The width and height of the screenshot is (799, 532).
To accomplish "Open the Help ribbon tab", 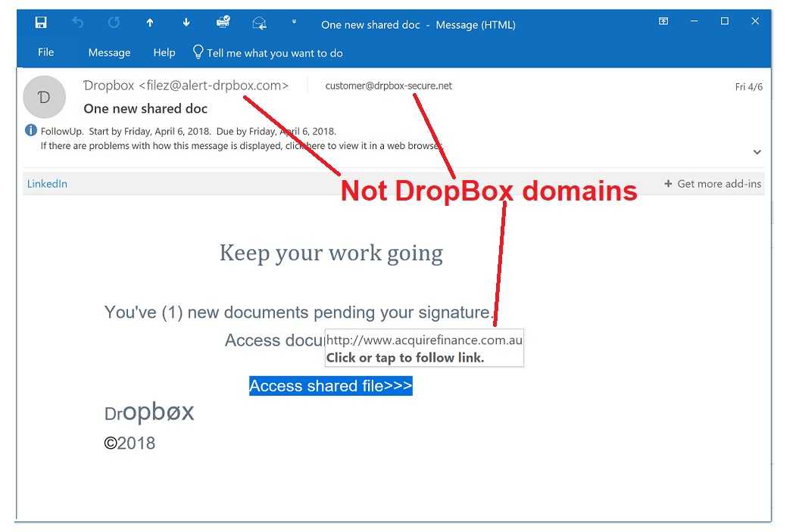I will (164, 53).
